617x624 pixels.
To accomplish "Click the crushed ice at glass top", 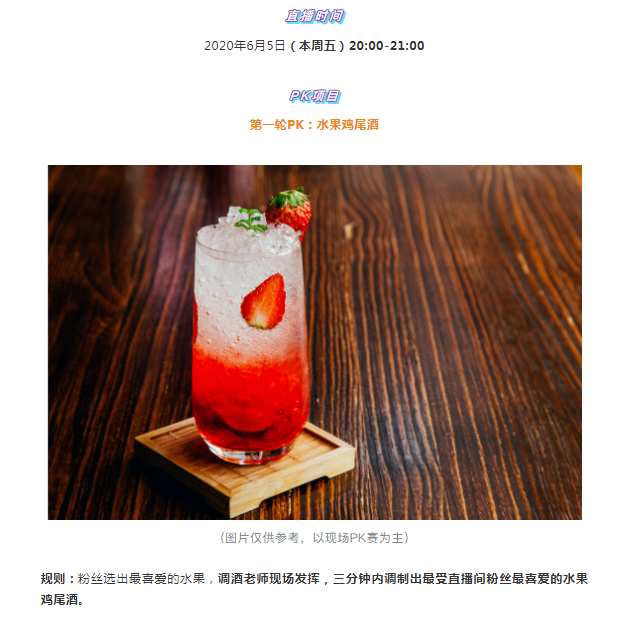I will click(x=246, y=235).
